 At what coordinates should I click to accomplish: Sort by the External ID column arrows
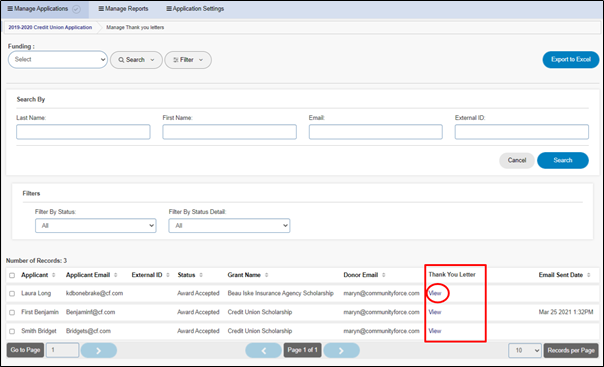tap(168, 275)
